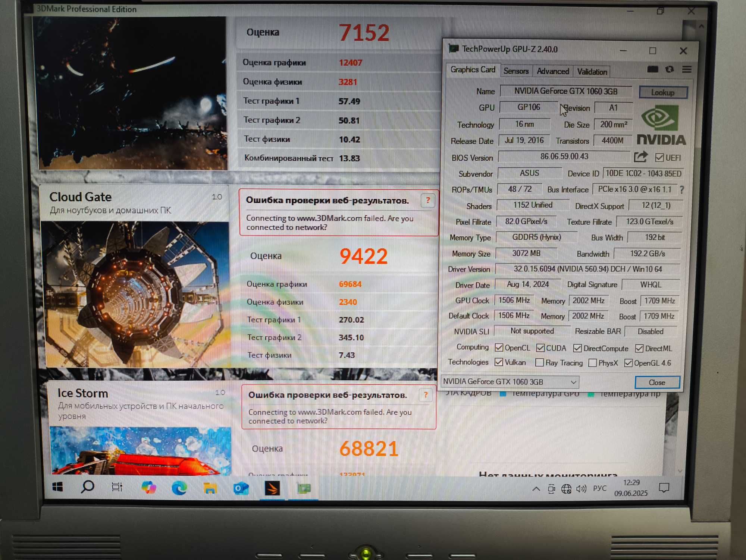Toggle the Vulkan checkbox
This screenshot has width=746, height=560.
499,362
